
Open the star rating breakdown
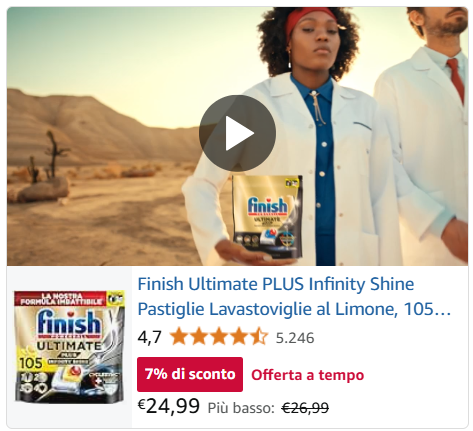pos(219,337)
